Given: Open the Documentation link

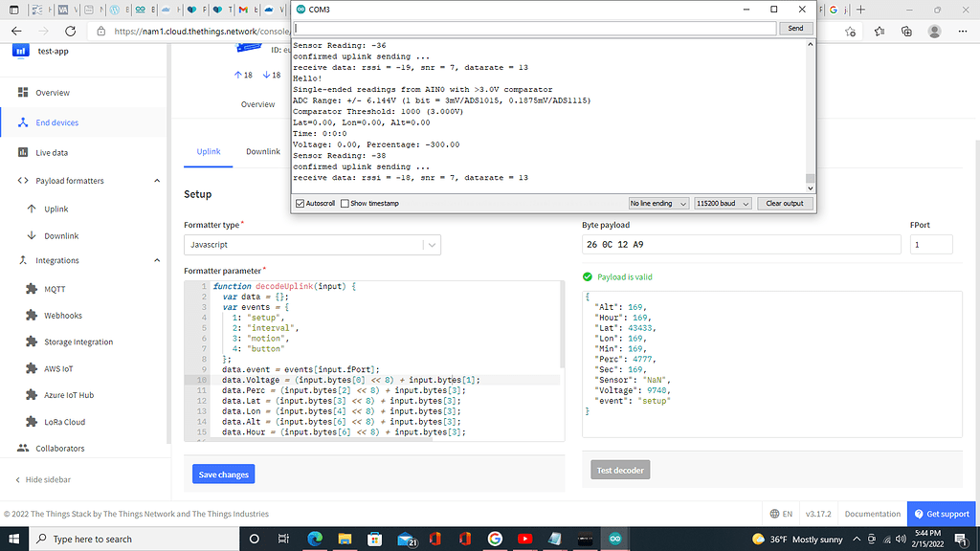Looking at the screenshot, I should (x=873, y=514).
